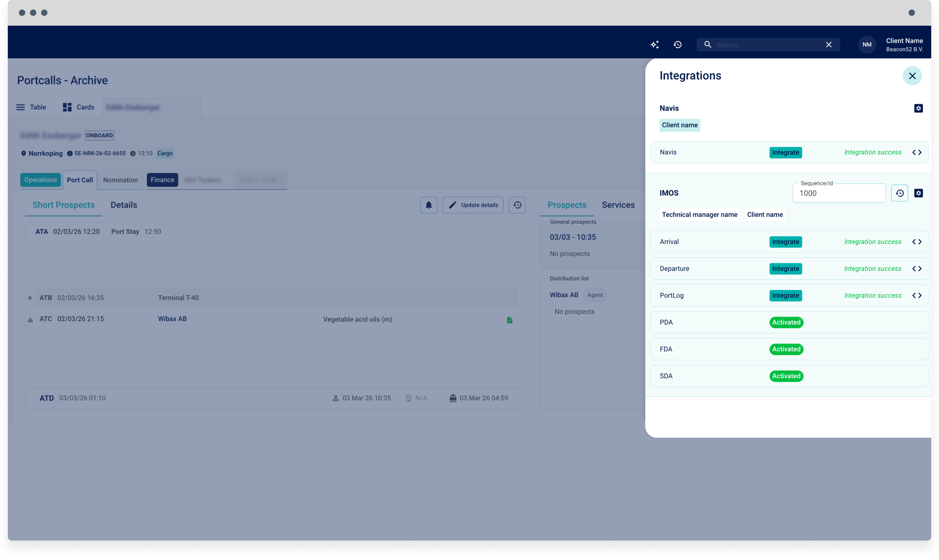Switch to Table view
This screenshot has width=939, height=560.
tap(31, 107)
